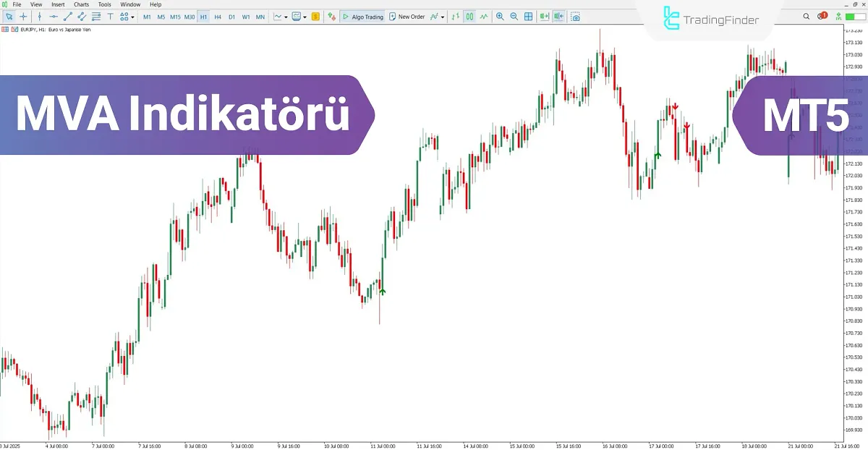
Task: Enable automatic chart scrolling
Action: coord(543,16)
